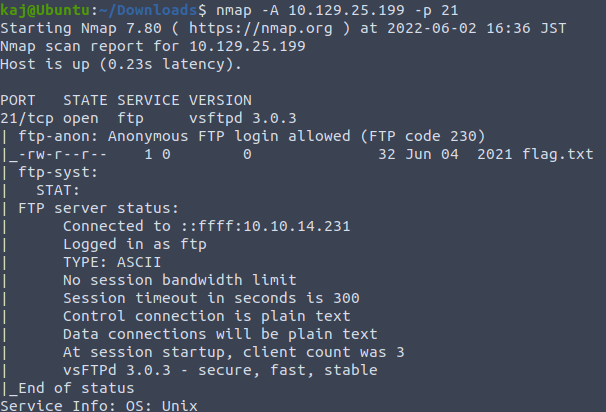The height and width of the screenshot is (412, 606).
Task: Click the flag.txt filename in the listing
Action: pos(560,154)
